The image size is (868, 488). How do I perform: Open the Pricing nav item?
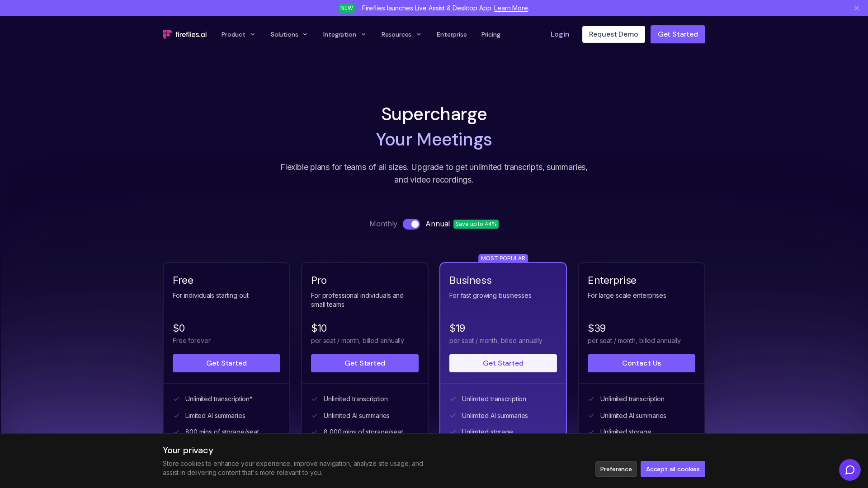tap(491, 34)
